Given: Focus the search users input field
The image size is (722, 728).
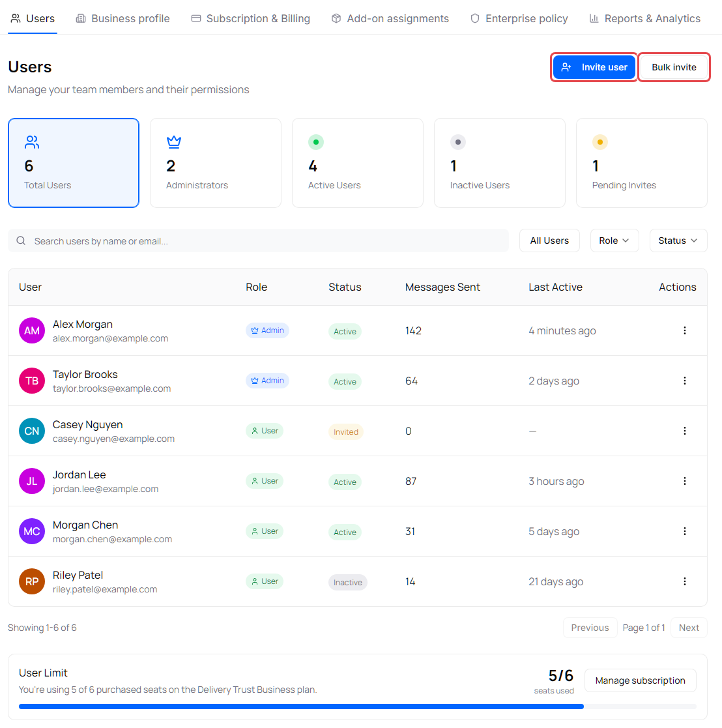Looking at the screenshot, I should 258,240.
